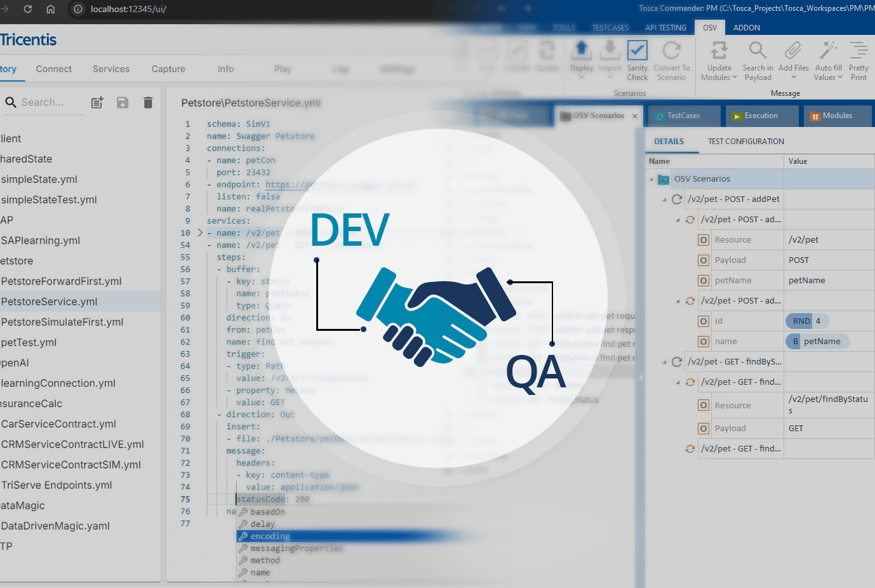Open the TEST CONFIGURATION tab

(x=746, y=142)
